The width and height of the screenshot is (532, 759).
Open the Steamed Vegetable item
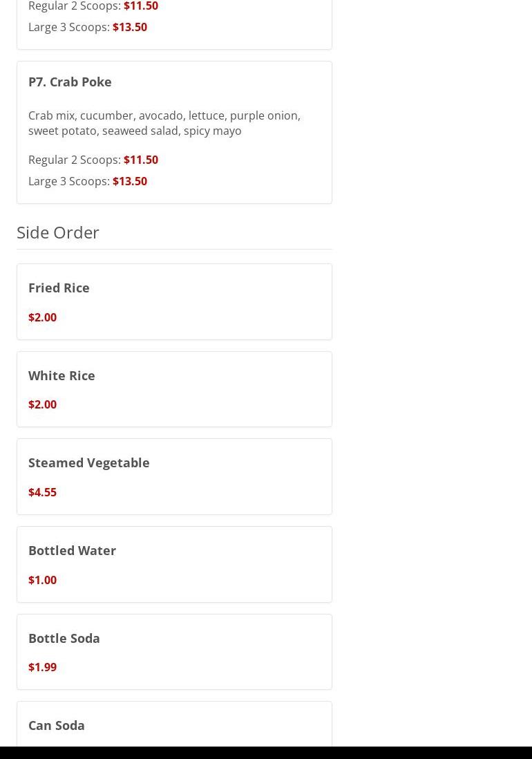pyautogui.click(x=88, y=462)
